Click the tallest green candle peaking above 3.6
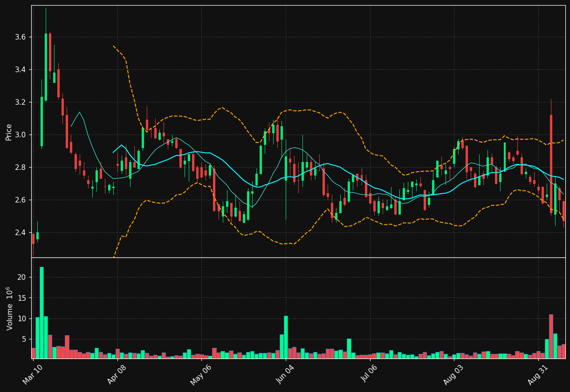The height and width of the screenshot is (392, 570). pos(46,67)
